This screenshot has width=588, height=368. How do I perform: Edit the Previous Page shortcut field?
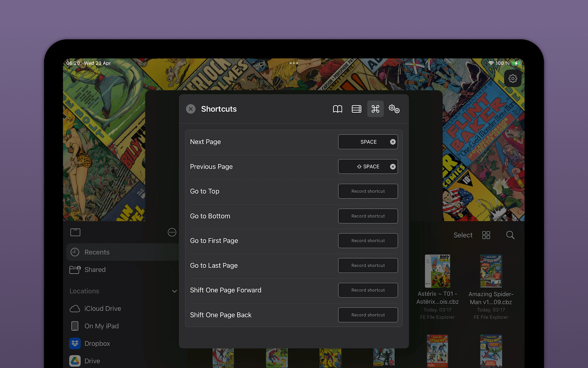click(x=368, y=167)
